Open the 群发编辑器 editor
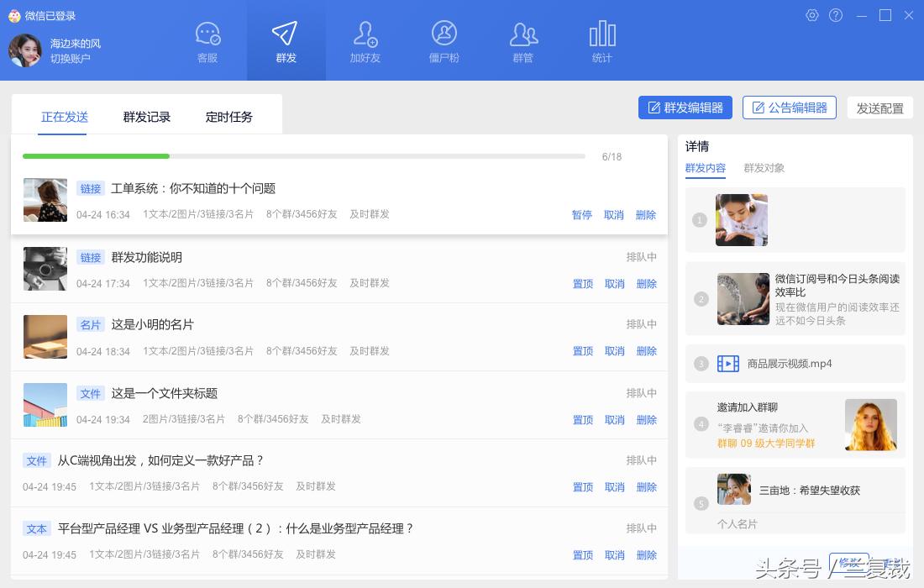 [x=685, y=108]
